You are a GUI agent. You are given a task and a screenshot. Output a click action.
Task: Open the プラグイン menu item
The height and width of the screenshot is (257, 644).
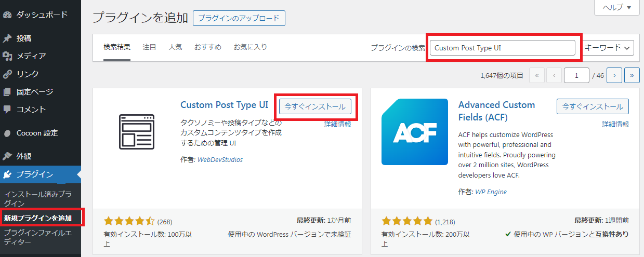pos(41,174)
